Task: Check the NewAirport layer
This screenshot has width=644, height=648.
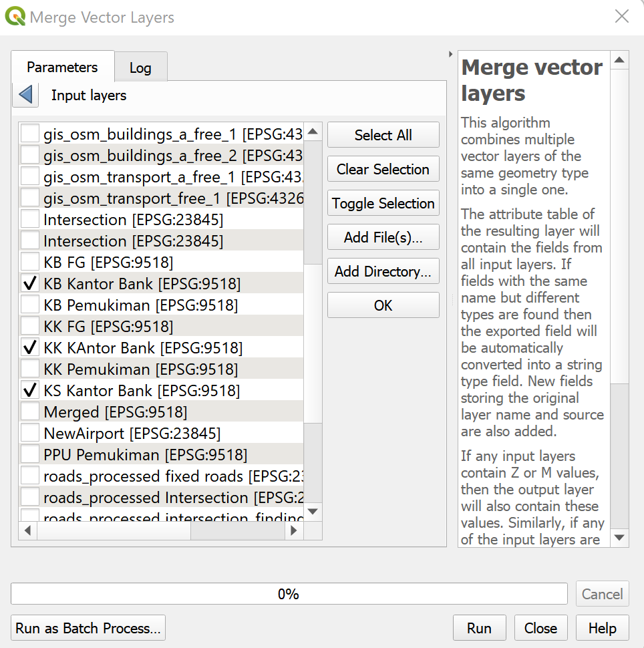Action: (29, 434)
